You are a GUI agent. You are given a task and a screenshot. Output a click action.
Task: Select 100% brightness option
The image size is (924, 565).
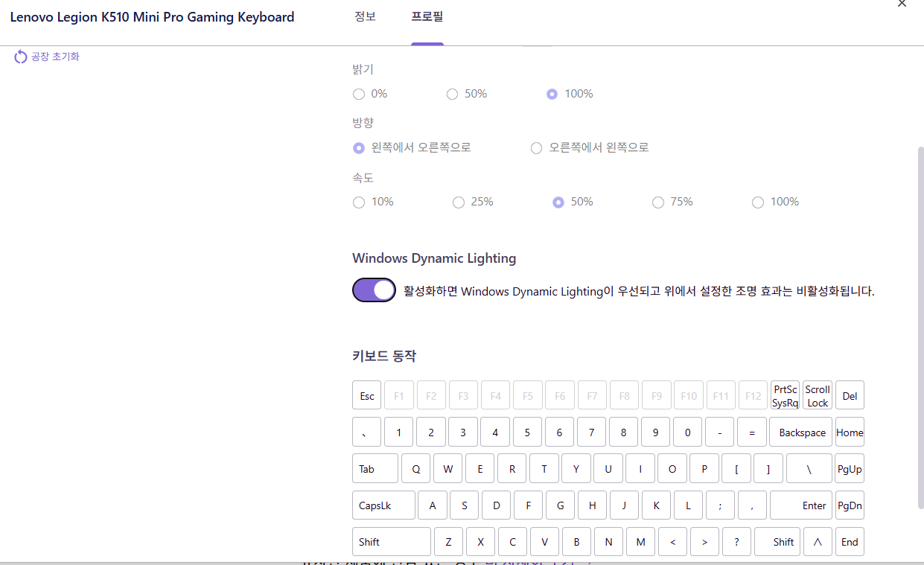(x=552, y=94)
